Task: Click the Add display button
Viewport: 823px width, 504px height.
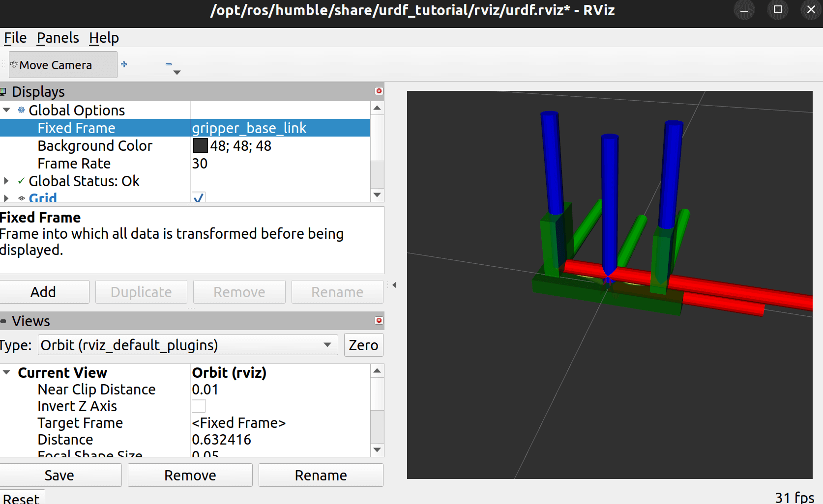Action: (x=44, y=292)
